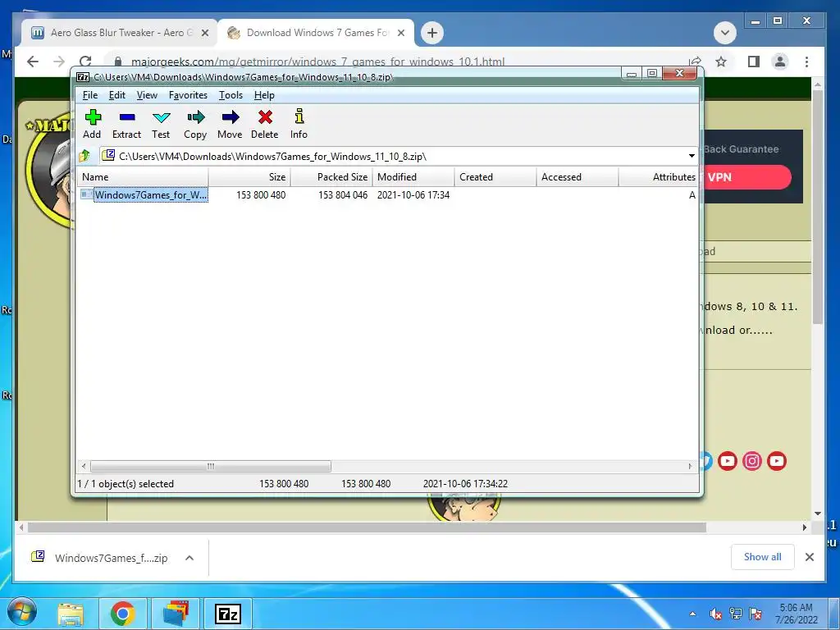Click right arrow of 7-Zip horizontal scrollbar
840x630 pixels.
pos(690,466)
